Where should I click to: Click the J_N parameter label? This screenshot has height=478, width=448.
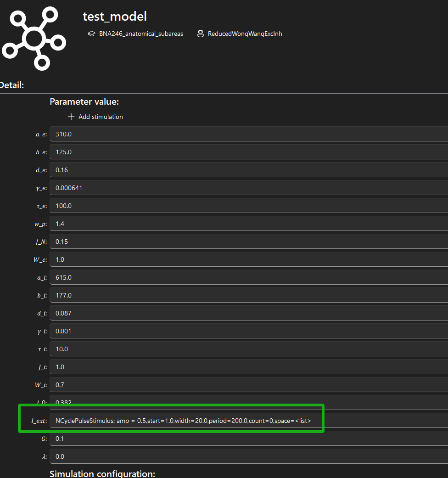(41, 242)
